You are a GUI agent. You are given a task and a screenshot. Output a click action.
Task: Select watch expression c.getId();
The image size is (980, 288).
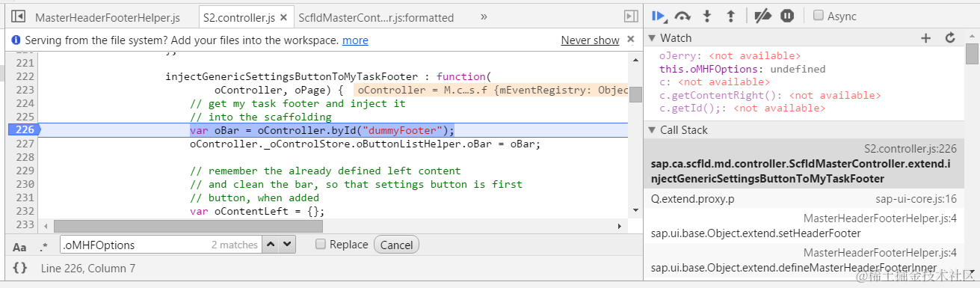point(742,109)
